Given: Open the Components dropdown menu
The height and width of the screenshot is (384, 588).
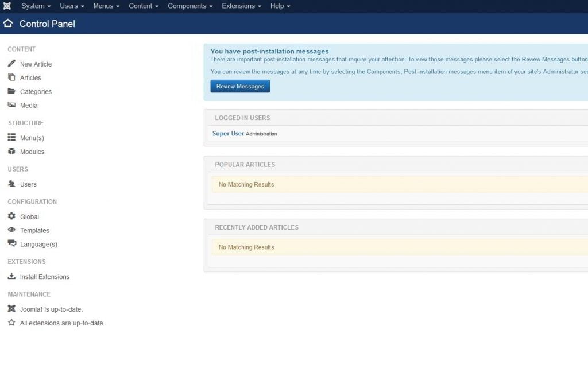Looking at the screenshot, I should tap(190, 6).
